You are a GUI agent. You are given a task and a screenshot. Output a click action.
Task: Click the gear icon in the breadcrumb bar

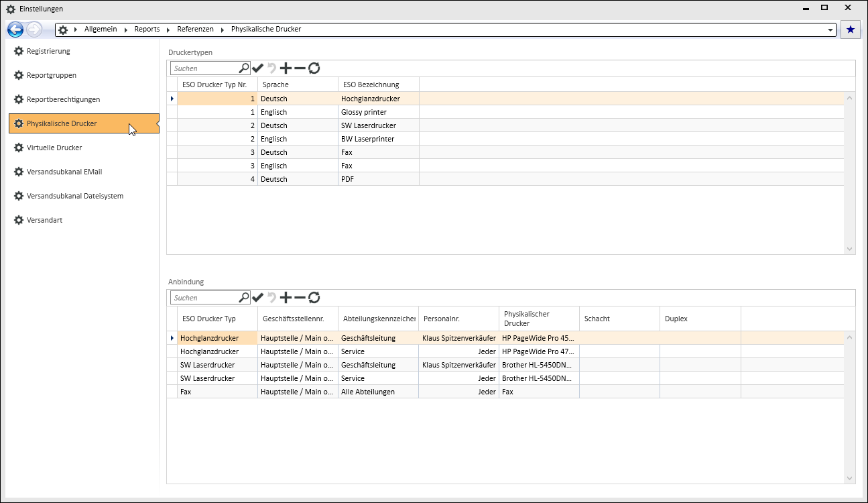point(63,30)
